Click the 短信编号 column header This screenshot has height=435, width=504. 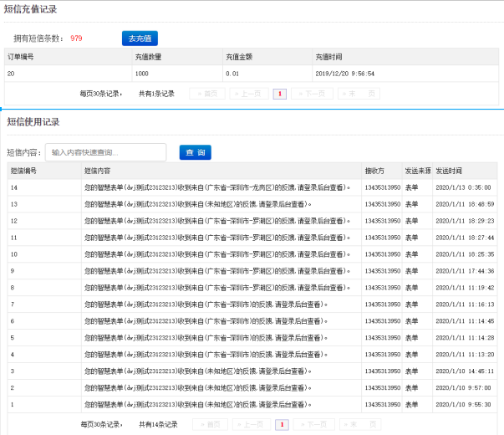[x=23, y=170]
